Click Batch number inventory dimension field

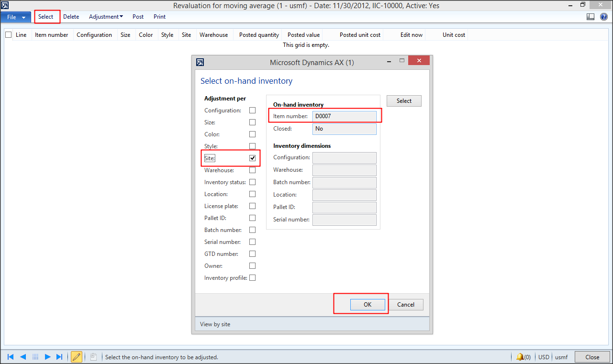point(345,183)
